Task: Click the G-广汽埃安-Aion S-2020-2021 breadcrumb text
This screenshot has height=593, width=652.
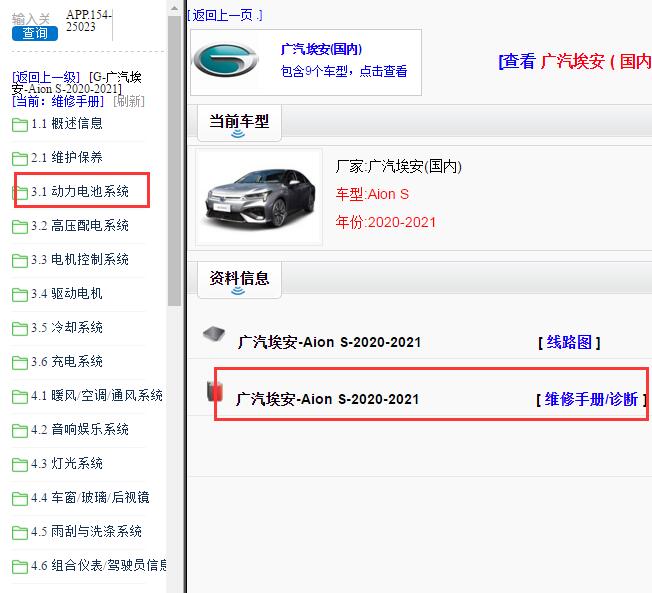Action: [x=77, y=83]
